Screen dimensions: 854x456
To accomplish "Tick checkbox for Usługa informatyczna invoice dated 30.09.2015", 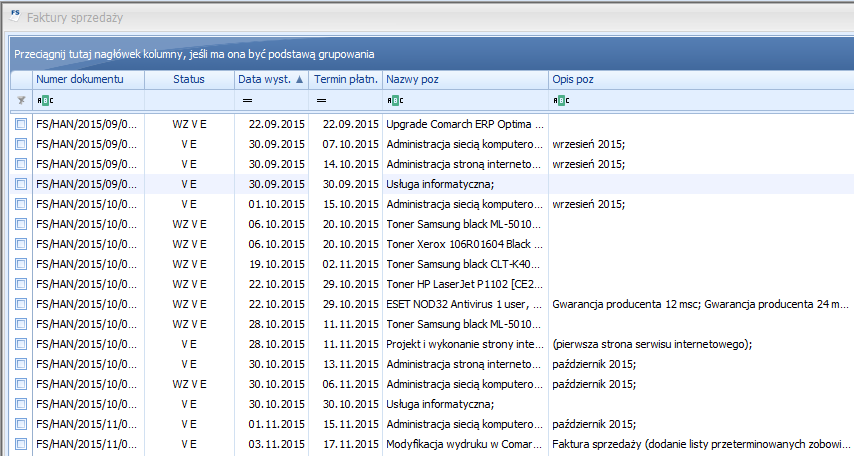I will (21, 184).
